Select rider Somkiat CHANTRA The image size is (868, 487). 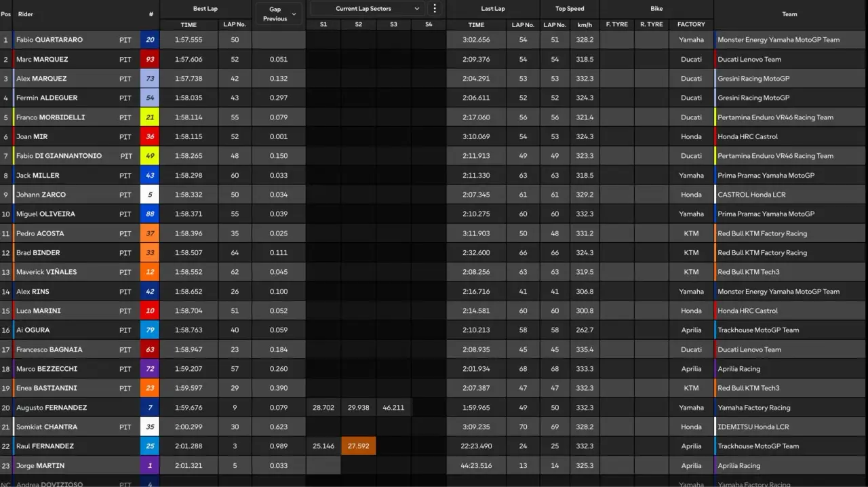tap(47, 427)
